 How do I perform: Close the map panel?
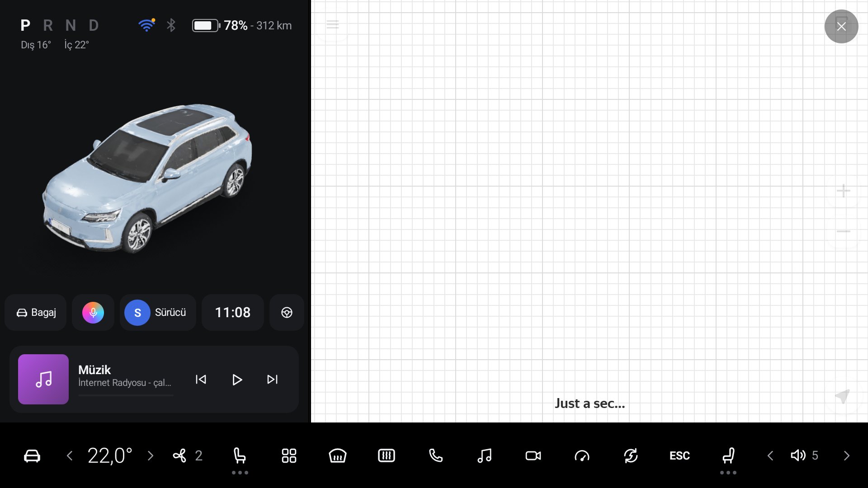[841, 26]
